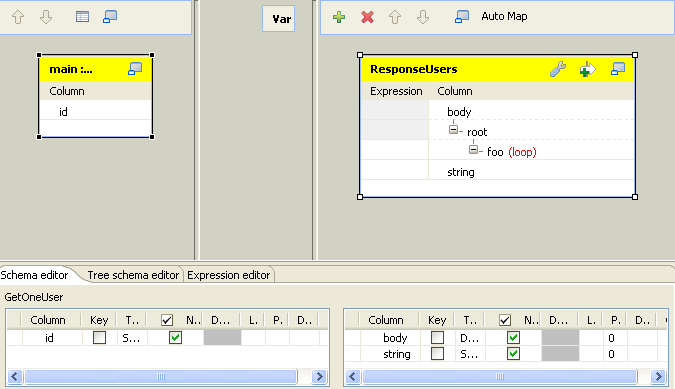Click the wrench settings icon in ResponseUsers
675x389 pixels.
[x=558, y=69]
